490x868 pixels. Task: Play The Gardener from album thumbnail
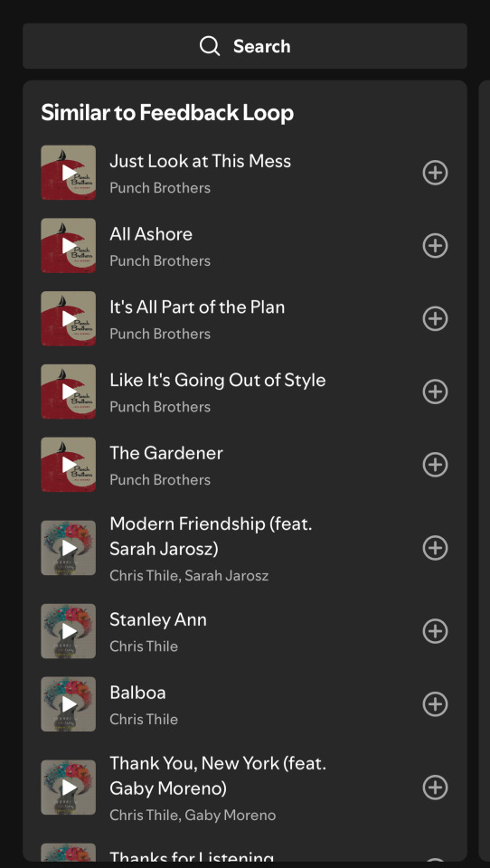(68, 465)
